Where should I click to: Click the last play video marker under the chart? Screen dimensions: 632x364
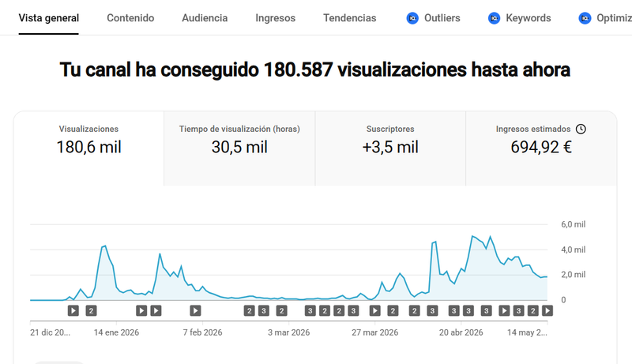[547, 310]
